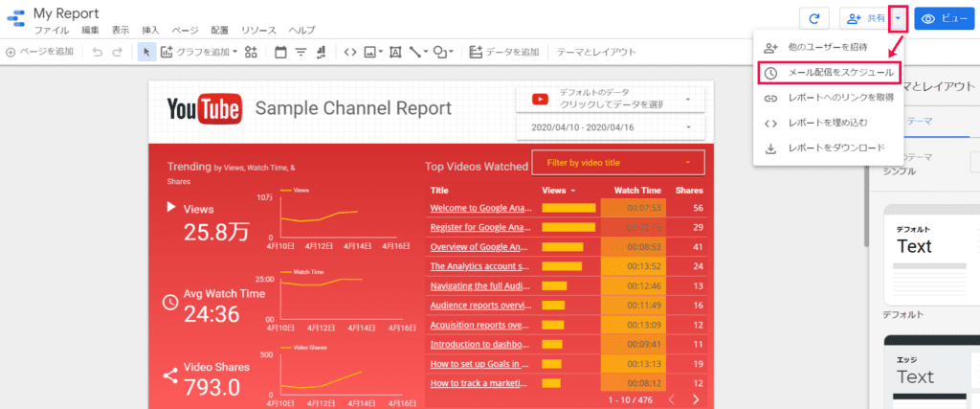
Task: Click データを追加 button
Action: (503, 52)
